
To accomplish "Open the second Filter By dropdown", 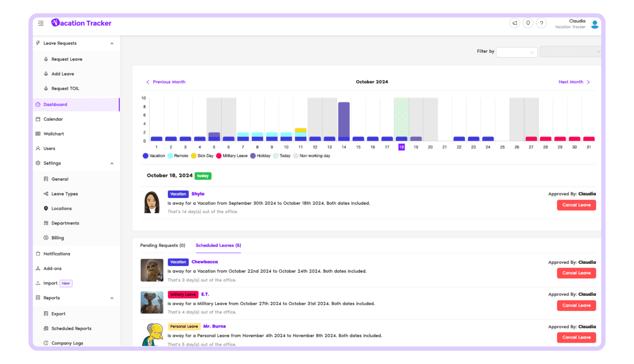I will [571, 51].
